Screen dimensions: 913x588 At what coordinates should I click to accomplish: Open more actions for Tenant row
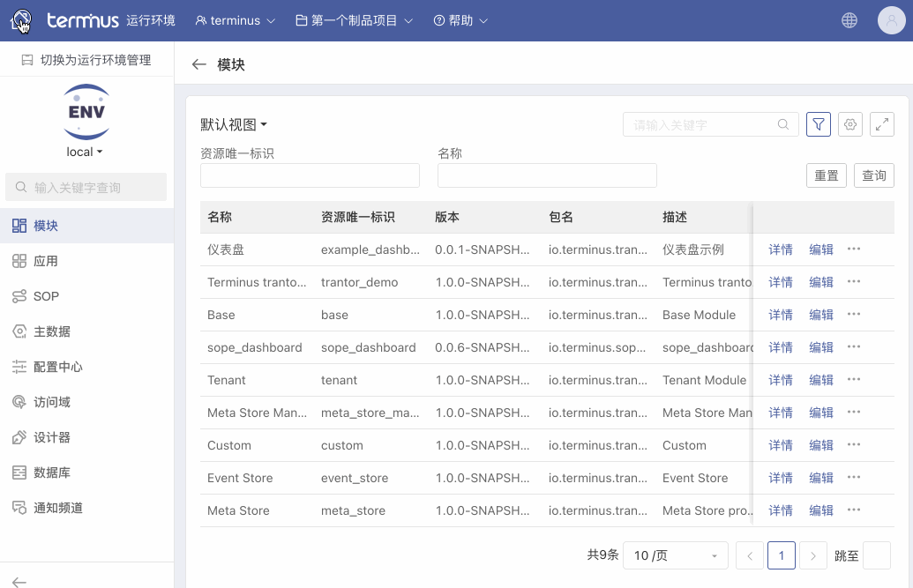click(854, 380)
